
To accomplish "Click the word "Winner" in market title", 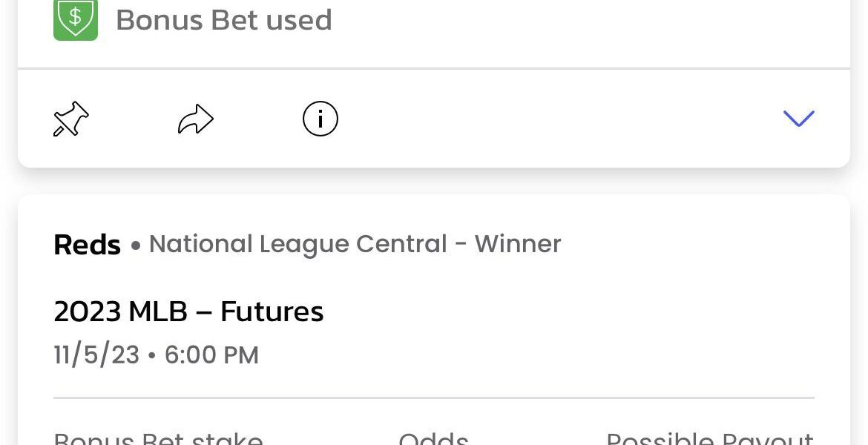I will pyautogui.click(x=518, y=244).
